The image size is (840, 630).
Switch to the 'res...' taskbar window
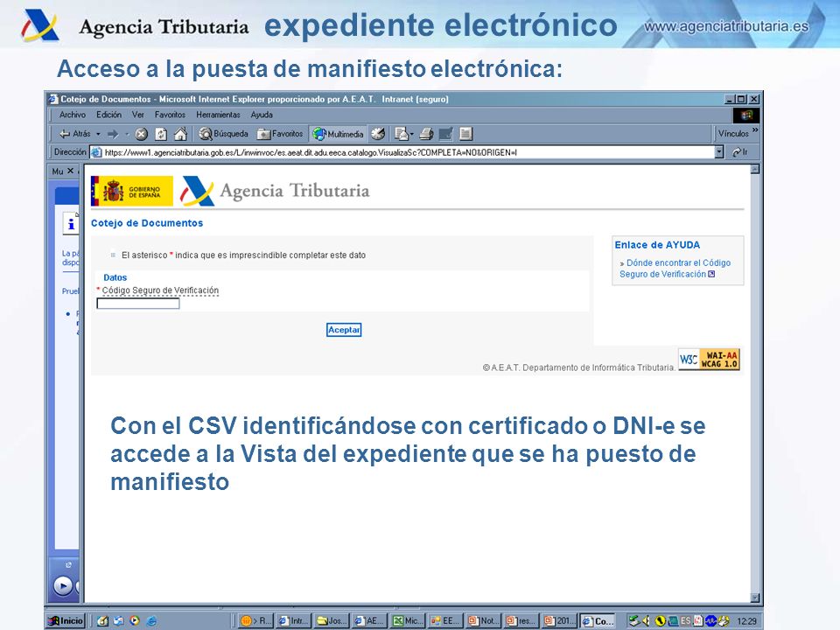click(521, 621)
